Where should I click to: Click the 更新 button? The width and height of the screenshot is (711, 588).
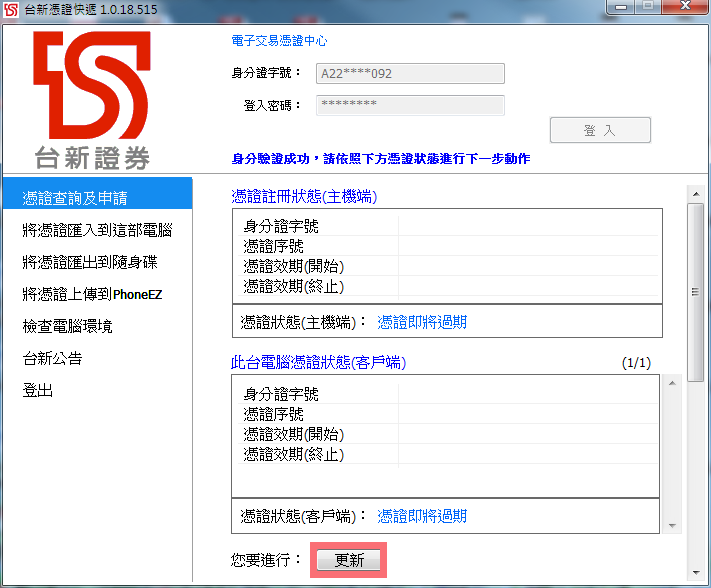pyautogui.click(x=348, y=560)
